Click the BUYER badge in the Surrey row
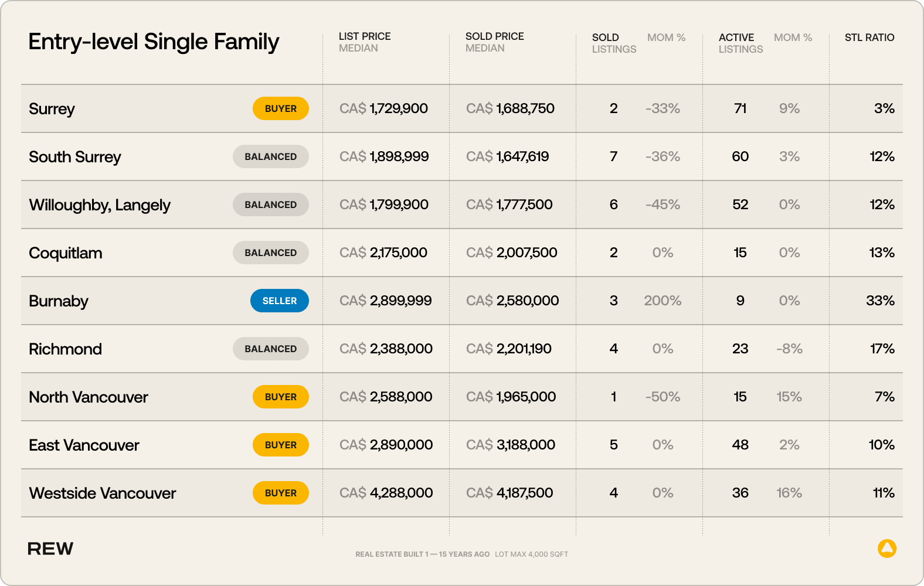 coord(281,108)
